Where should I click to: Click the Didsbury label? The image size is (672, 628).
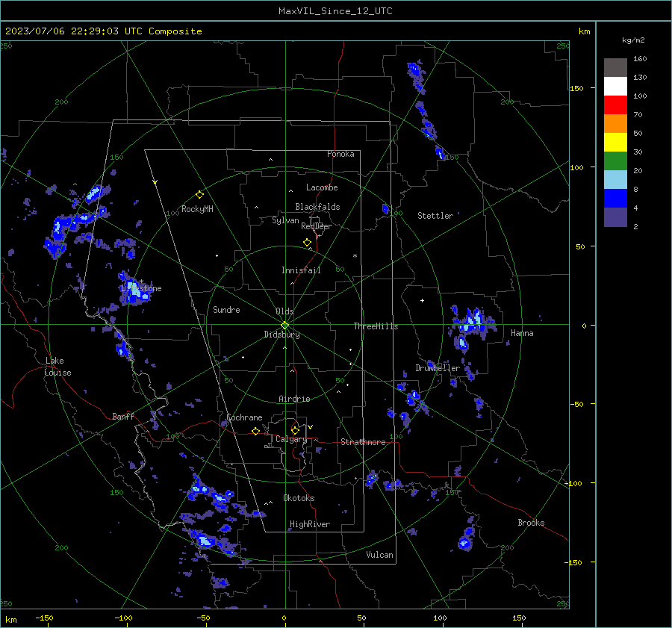pyautogui.click(x=281, y=335)
